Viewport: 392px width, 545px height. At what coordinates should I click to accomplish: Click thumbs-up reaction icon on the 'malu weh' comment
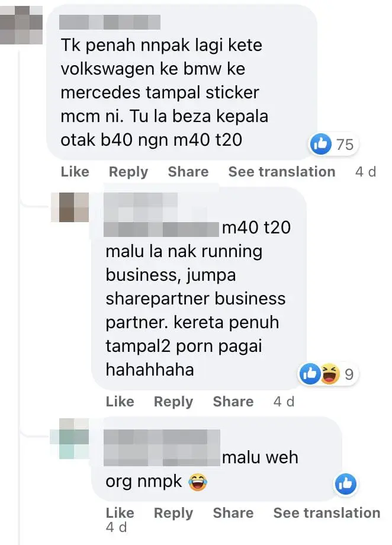[x=345, y=484]
